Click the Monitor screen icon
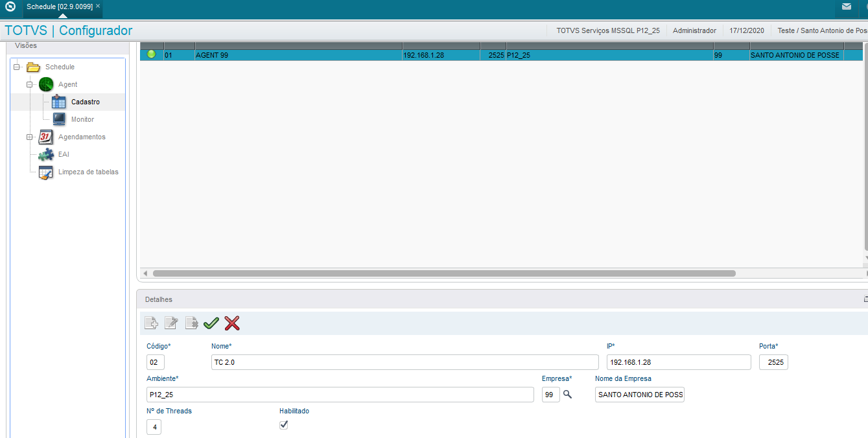The image size is (868, 438). tap(59, 119)
